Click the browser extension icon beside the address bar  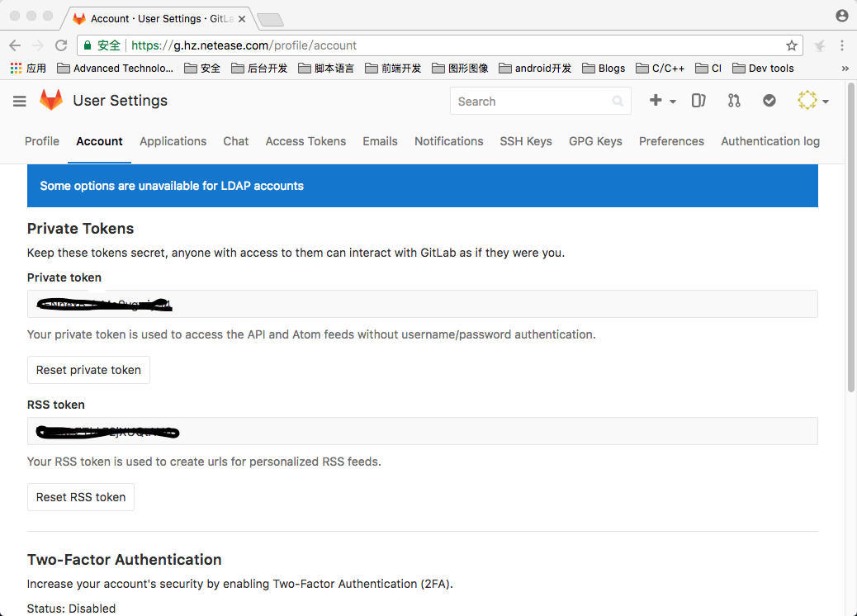pos(819,46)
